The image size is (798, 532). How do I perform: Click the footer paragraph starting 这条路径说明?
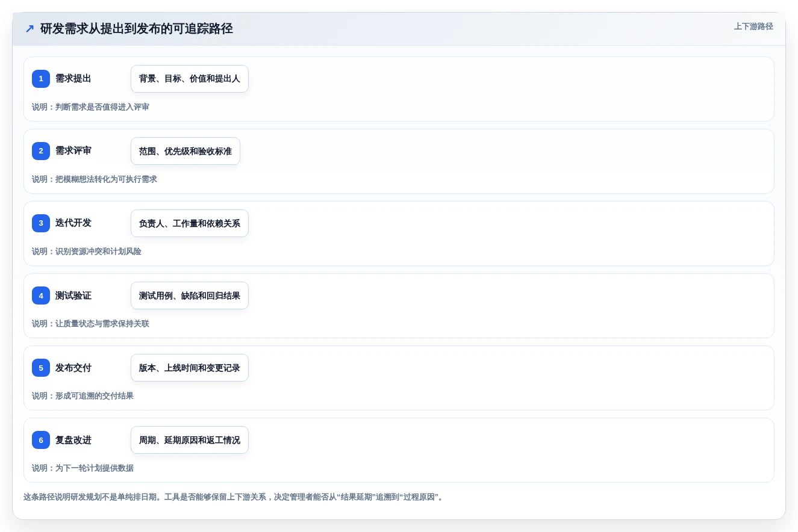[234, 497]
